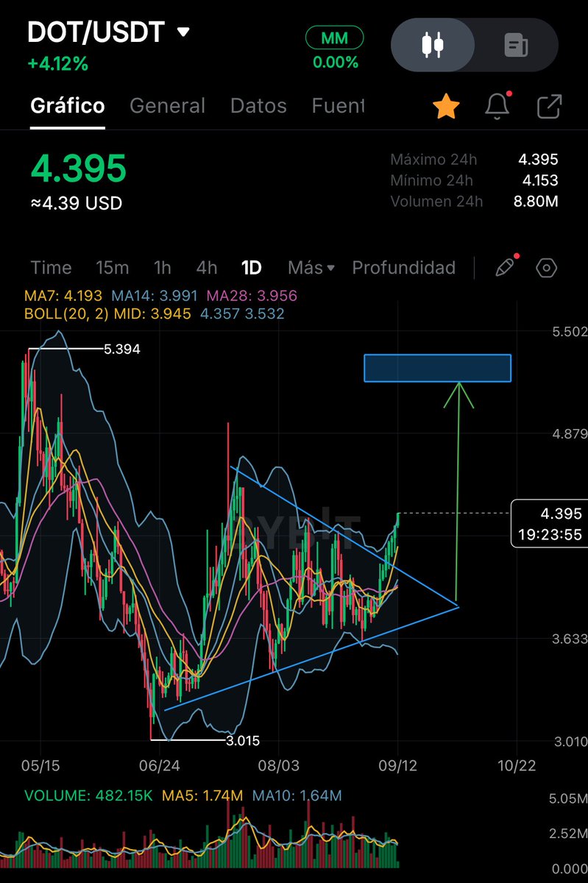Open the Profundidad depth view

coord(404,267)
